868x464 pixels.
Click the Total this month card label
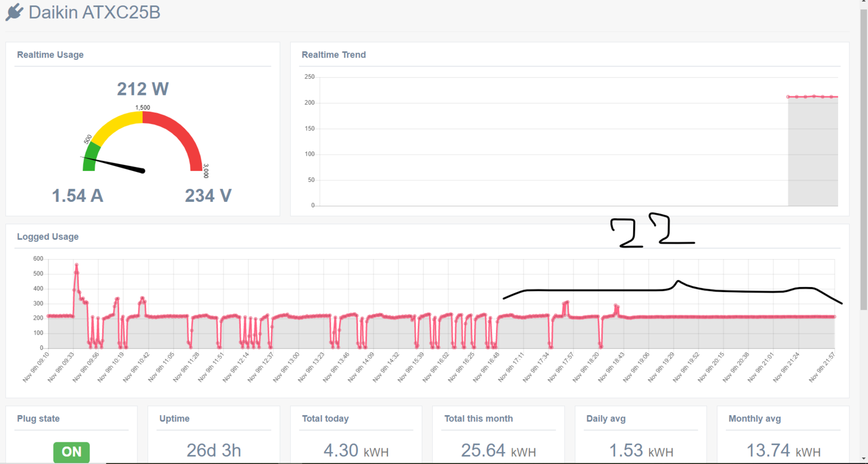(x=478, y=418)
